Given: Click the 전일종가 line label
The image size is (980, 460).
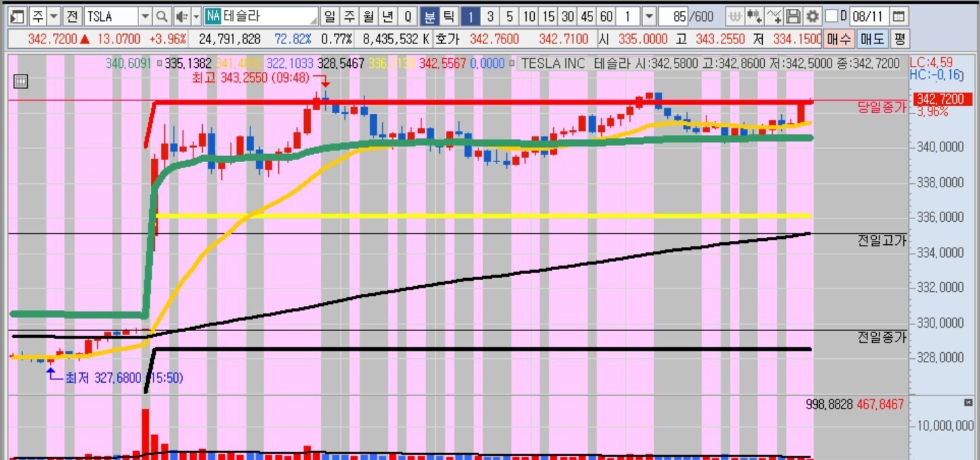Looking at the screenshot, I should point(882,337).
